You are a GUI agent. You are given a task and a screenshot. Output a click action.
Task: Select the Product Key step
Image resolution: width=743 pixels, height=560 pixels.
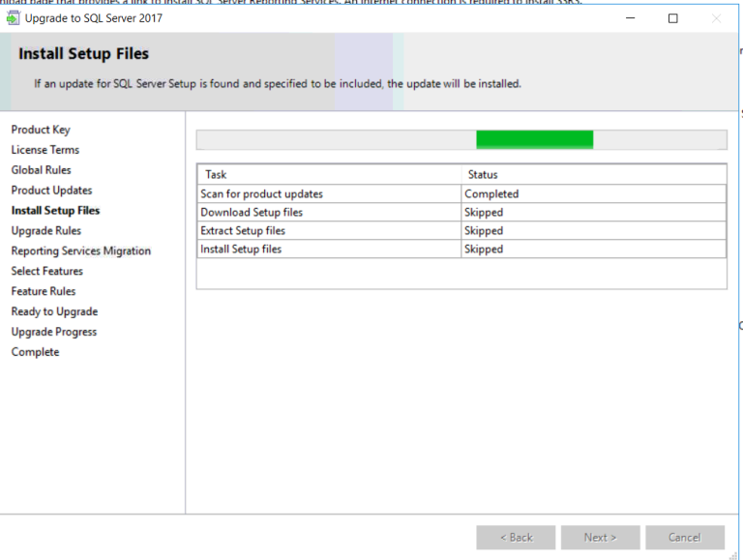pos(41,130)
